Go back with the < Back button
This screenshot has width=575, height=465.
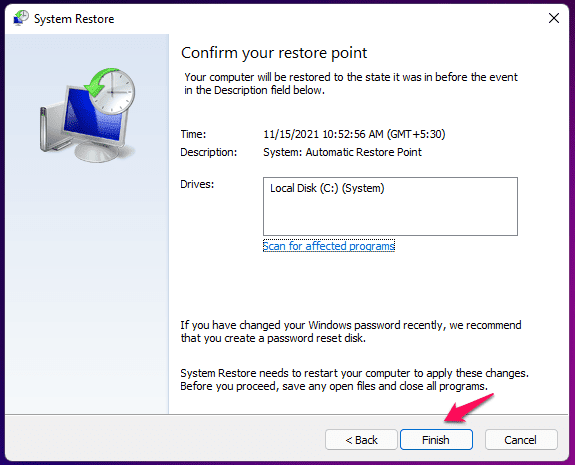click(361, 439)
